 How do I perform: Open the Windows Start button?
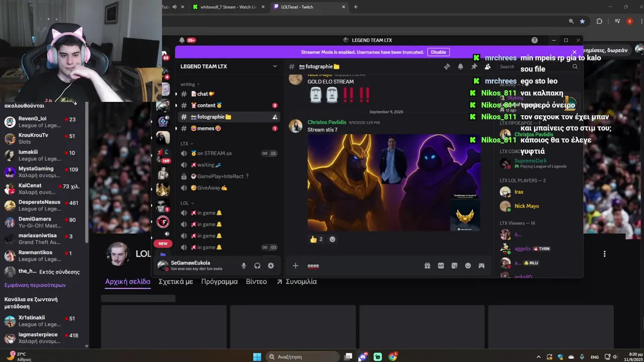[257, 357]
